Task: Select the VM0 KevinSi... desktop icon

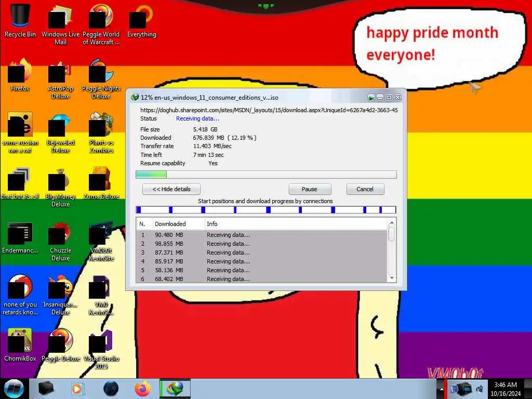Action: [101, 295]
